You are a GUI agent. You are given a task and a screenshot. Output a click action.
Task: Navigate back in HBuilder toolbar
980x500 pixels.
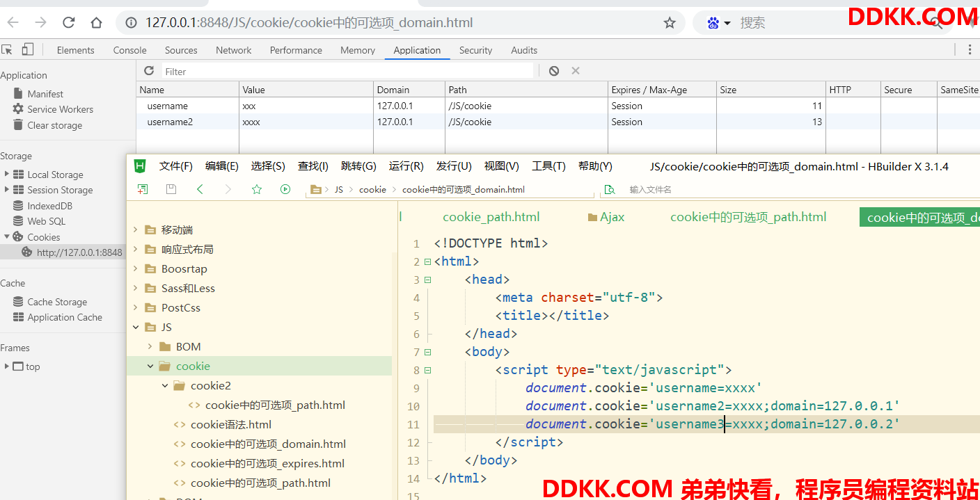[200, 189]
